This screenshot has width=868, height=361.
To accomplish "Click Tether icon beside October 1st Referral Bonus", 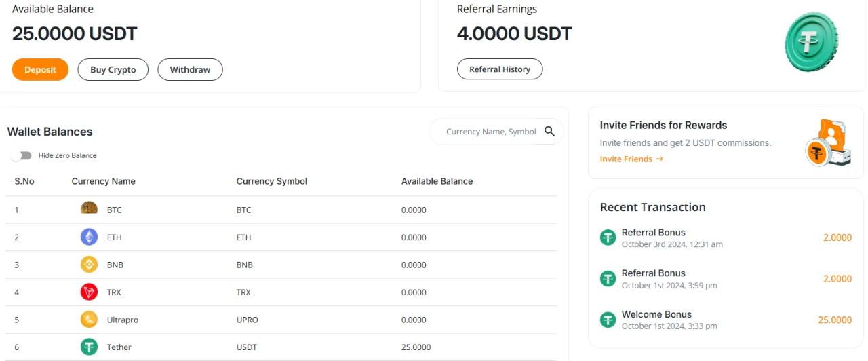I will coord(608,278).
